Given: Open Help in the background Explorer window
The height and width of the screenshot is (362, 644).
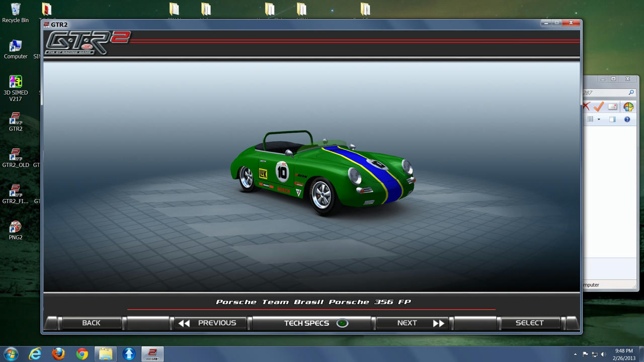Looking at the screenshot, I should click(627, 119).
